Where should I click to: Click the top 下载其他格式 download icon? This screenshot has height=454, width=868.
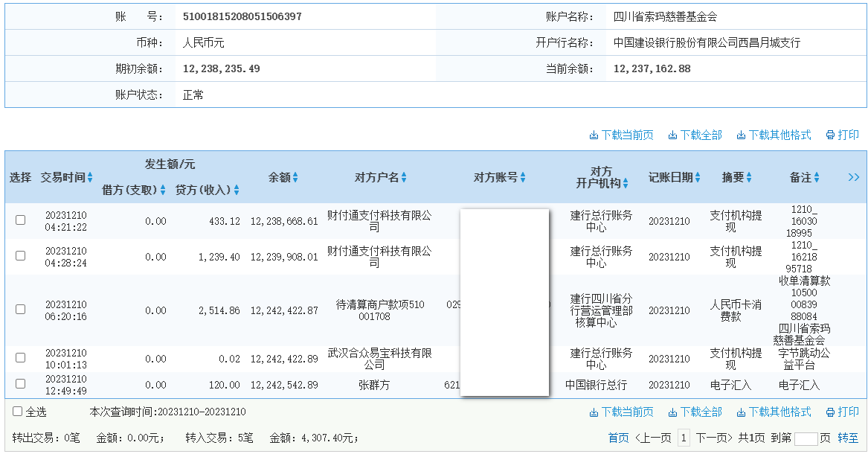[741, 135]
